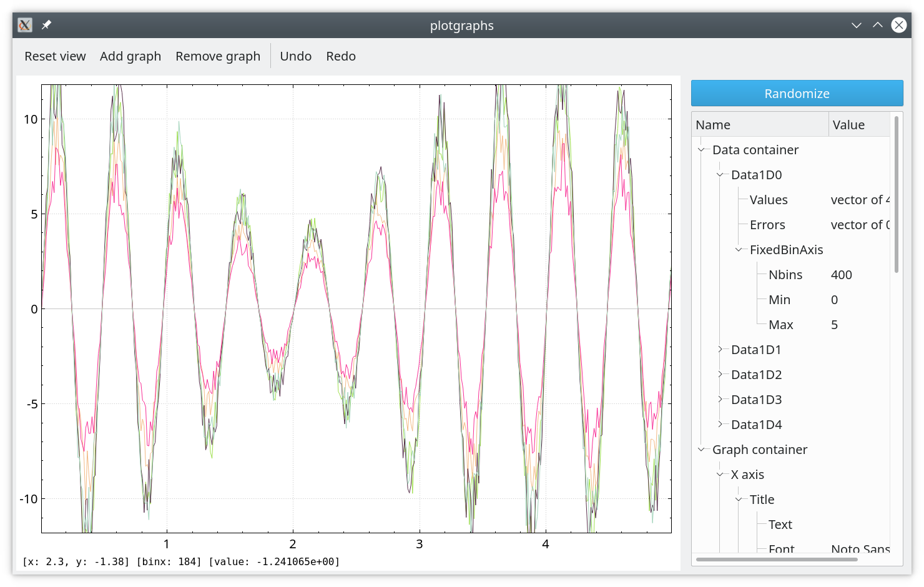Click Remove graph in toolbar

[218, 56]
